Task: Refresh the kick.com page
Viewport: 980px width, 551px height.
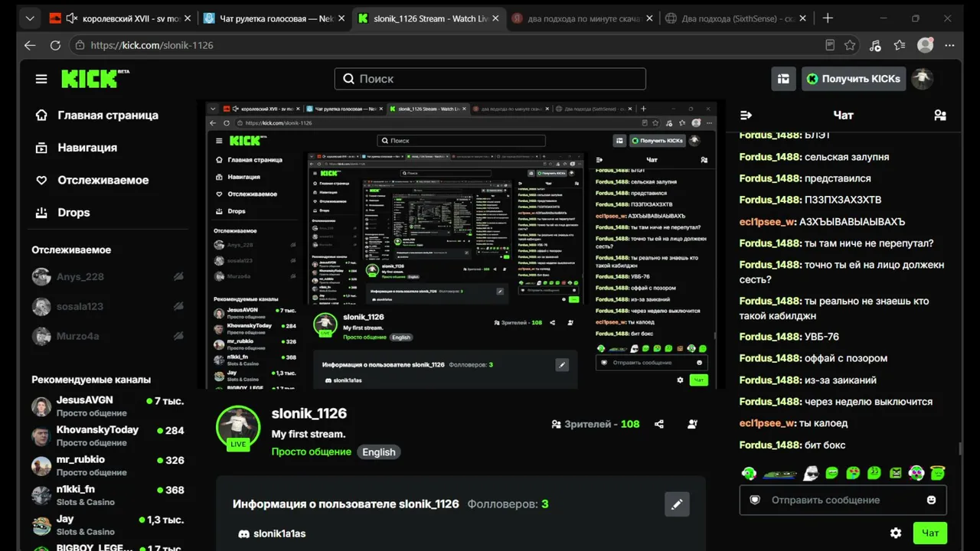Action: click(55, 45)
